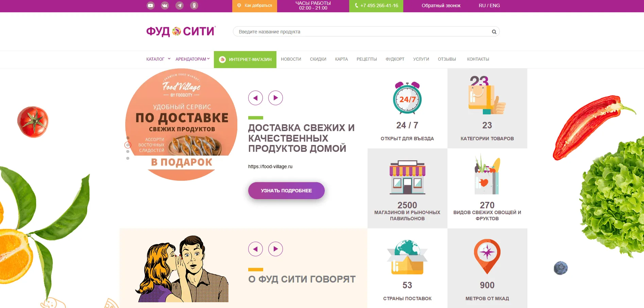644x308 pixels.
Task: Focus the product name search field
Action: (366, 32)
